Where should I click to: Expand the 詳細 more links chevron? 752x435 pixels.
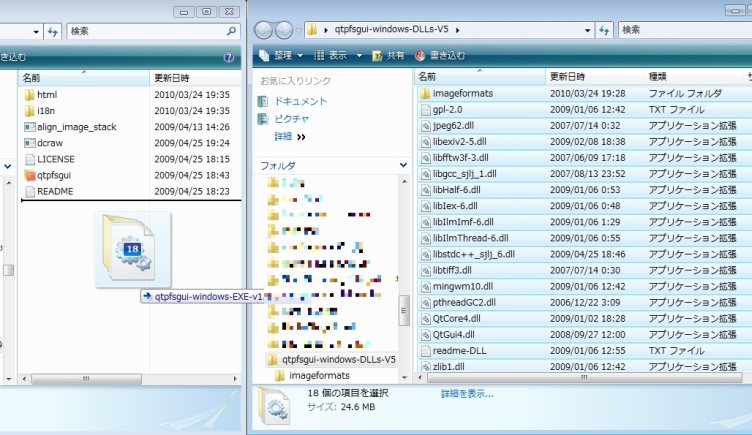(301, 137)
